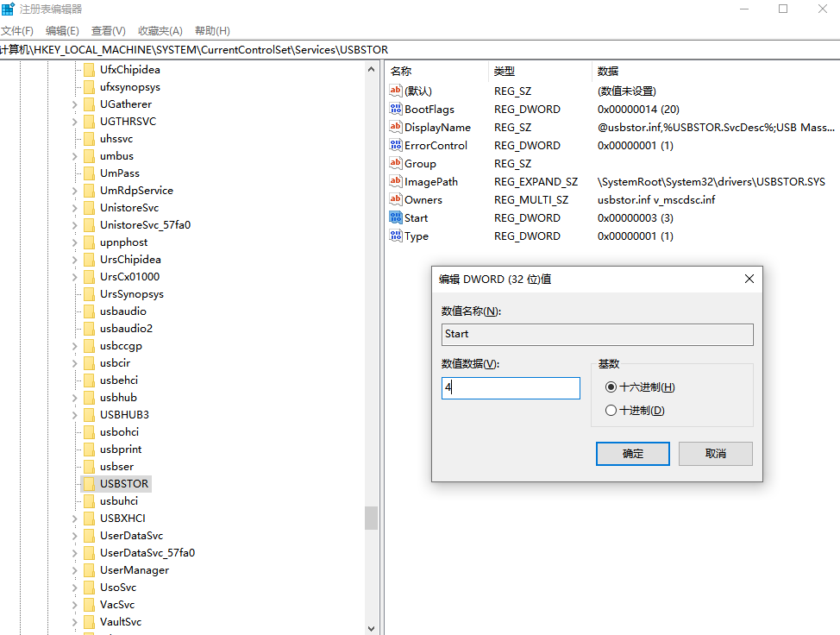The width and height of the screenshot is (840, 635).
Task: Expand the USBXHCI tree node
Action: [74, 519]
